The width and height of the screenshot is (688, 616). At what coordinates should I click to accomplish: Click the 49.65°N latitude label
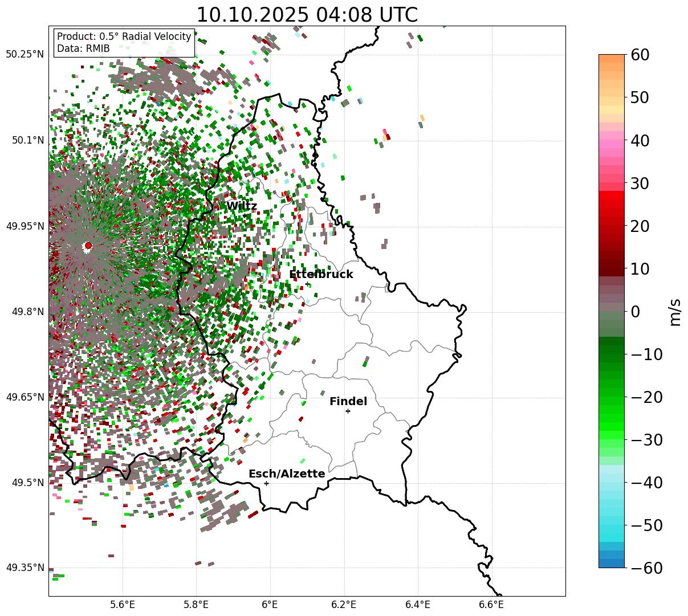[x=25, y=397]
